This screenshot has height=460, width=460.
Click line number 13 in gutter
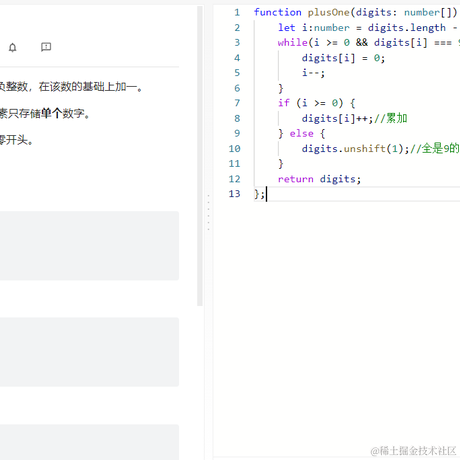234,194
